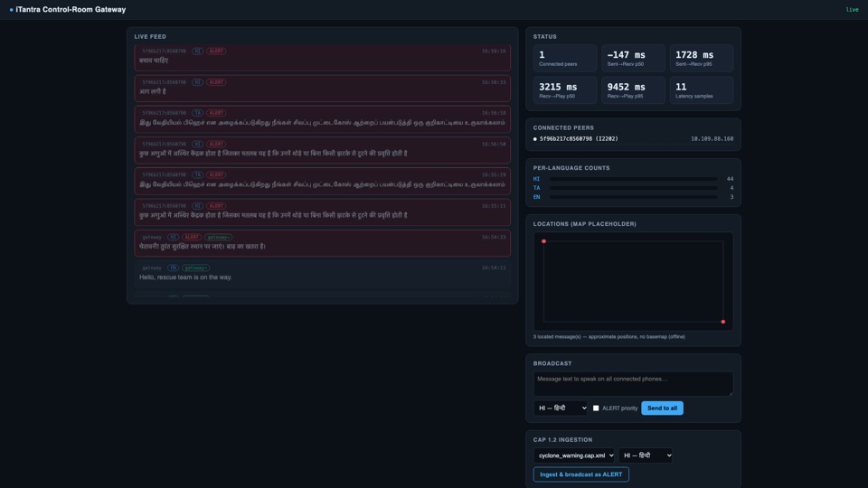Click the status dot beside peer 5f96b217c8560798

[534, 139]
